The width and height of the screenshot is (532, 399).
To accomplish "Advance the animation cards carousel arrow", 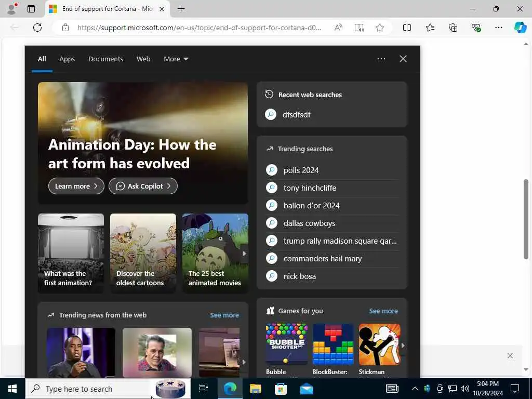I will point(244,254).
